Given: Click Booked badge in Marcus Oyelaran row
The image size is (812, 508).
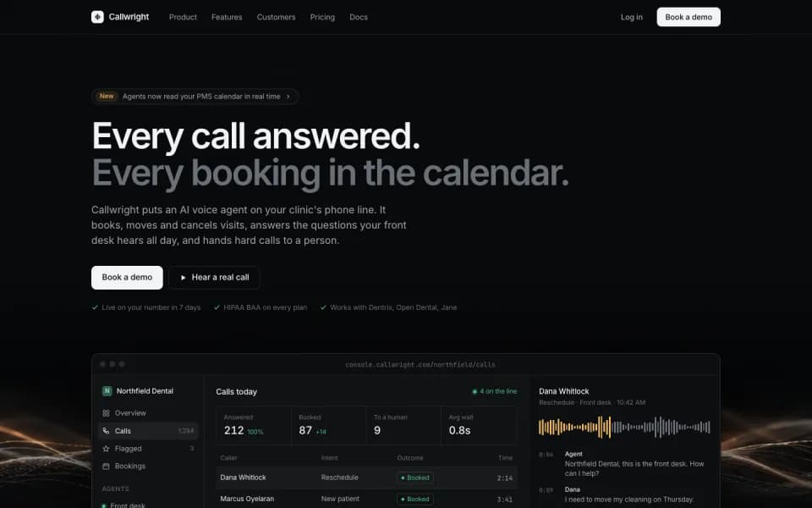Looking at the screenshot, I should (x=415, y=500).
